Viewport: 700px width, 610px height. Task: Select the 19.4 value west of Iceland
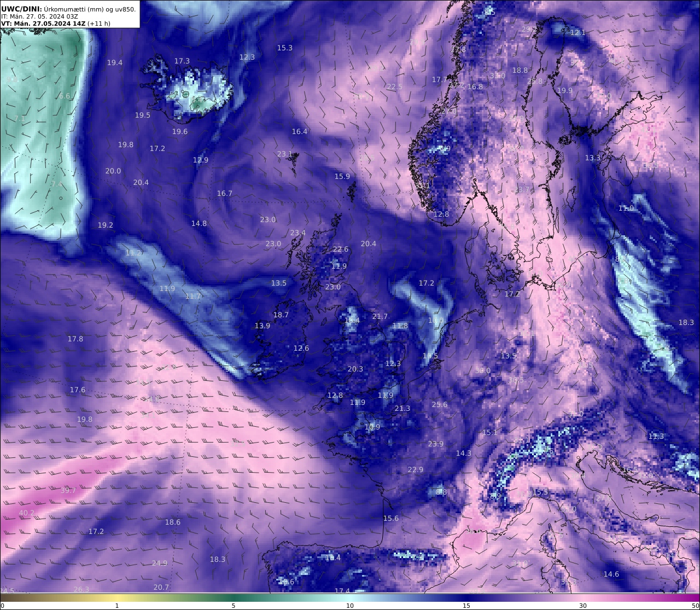coord(115,63)
